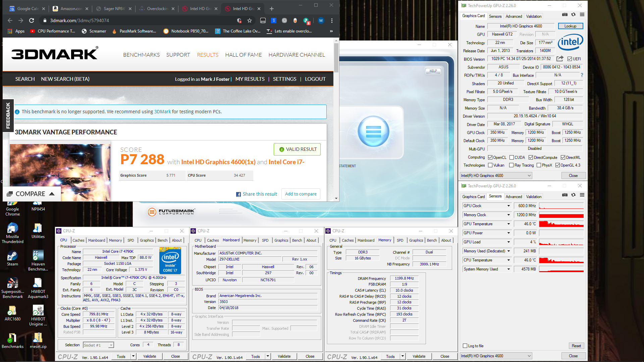Expand the GPU Power sensor dropdown

508,233
